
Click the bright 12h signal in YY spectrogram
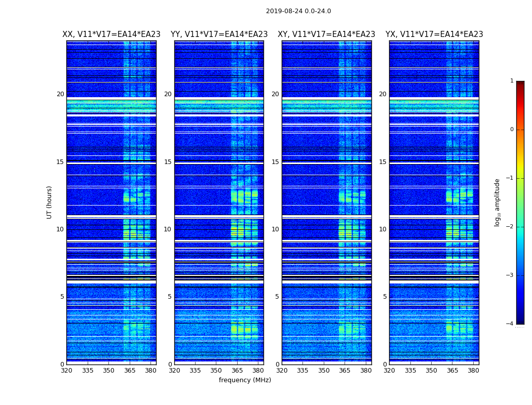(x=244, y=197)
